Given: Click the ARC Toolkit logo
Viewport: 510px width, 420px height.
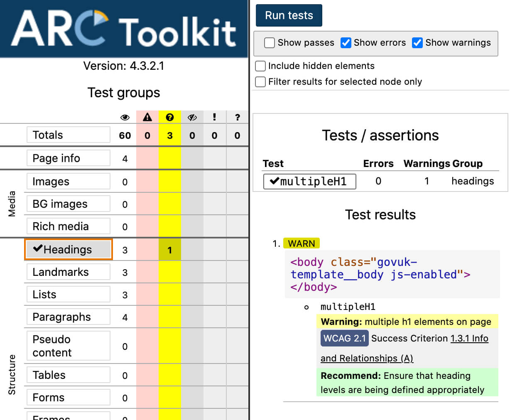Looking at the screenshot, I should 124,28.
